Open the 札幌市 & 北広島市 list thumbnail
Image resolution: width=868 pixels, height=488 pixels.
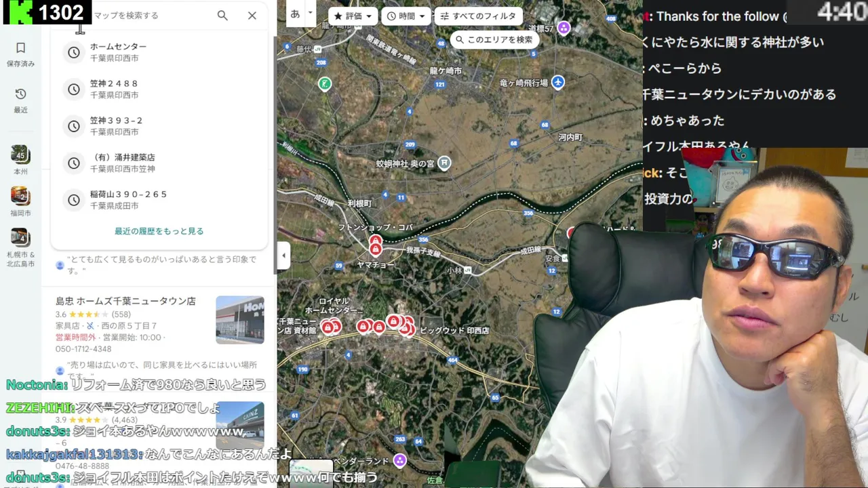[20, 237]
